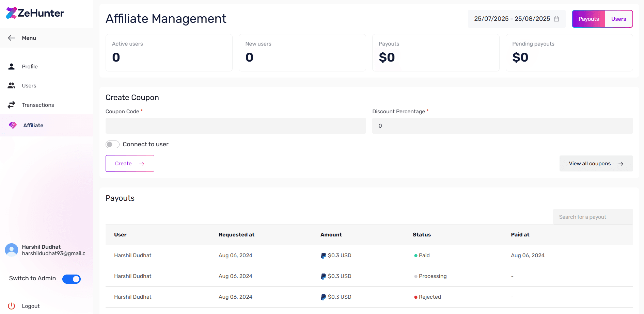The height and width of the screenshot is (314, 644).
Task: Focus the Coupon Code input field
Action: pos(236,126)
